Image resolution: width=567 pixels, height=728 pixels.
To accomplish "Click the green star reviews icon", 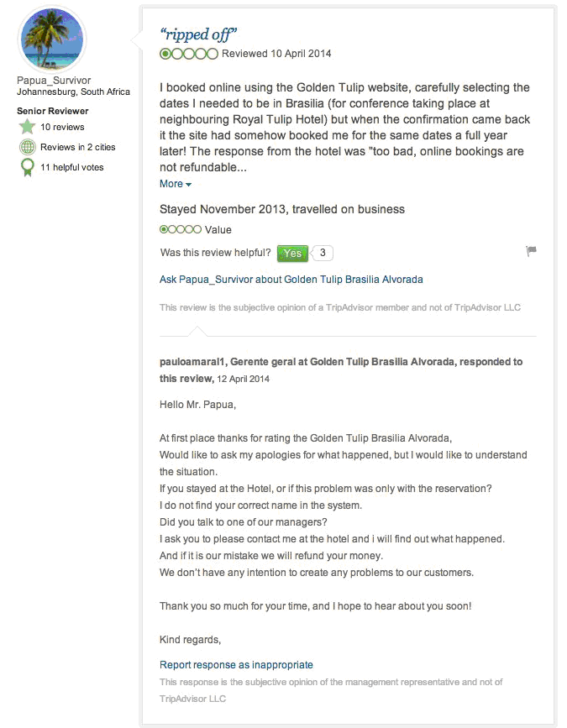I will click(27, 127).
